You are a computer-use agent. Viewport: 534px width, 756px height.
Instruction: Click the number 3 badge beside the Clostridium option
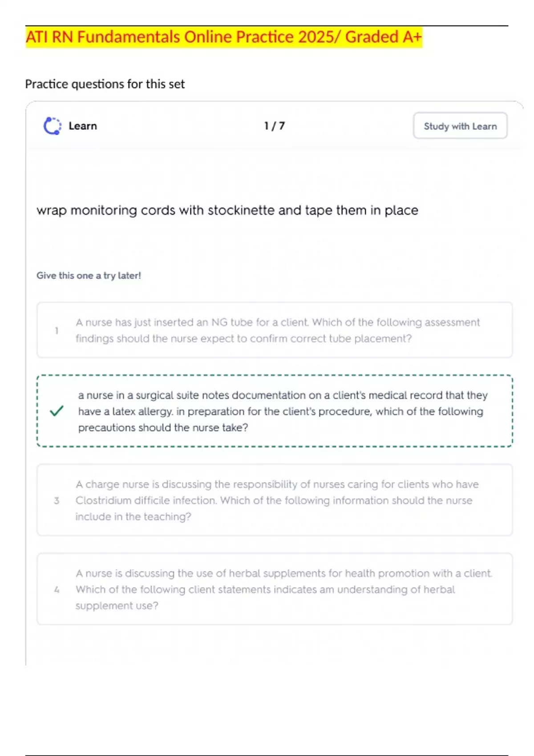tap(57, 500)
